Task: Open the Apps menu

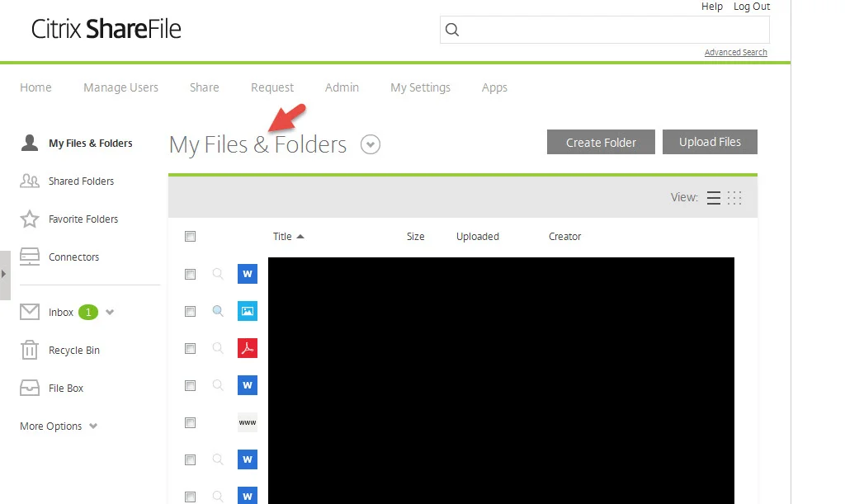Action: pos(495,87)
